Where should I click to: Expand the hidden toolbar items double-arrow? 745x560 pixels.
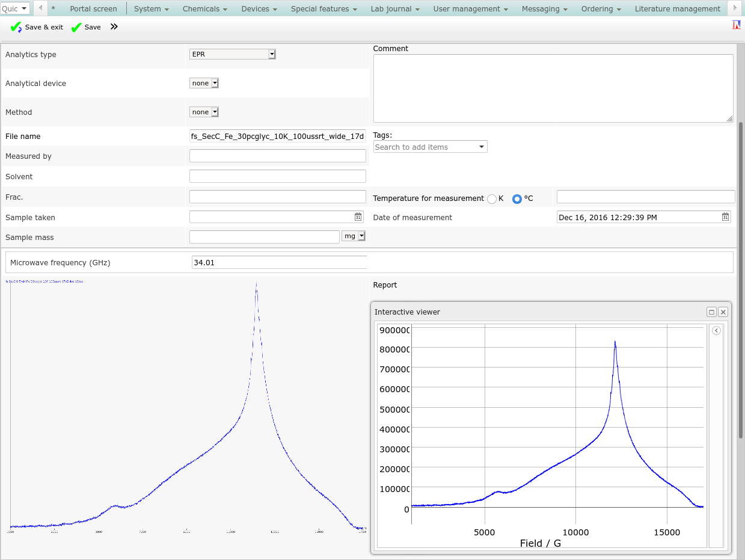[114, 27]
